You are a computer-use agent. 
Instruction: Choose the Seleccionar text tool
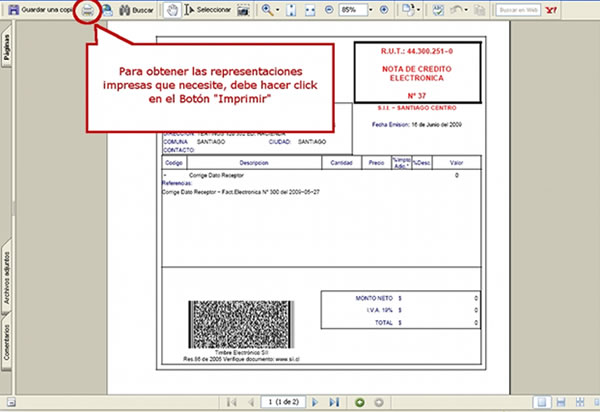(x=207, y=10)
